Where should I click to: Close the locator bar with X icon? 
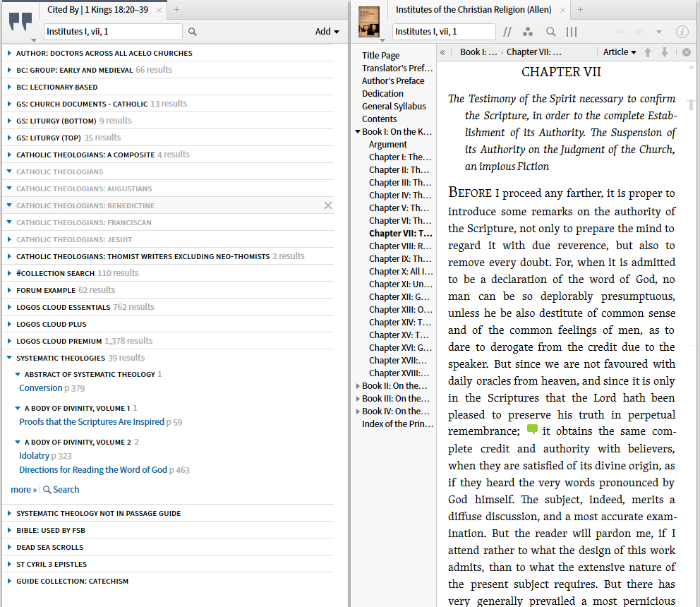click(687, 52)
